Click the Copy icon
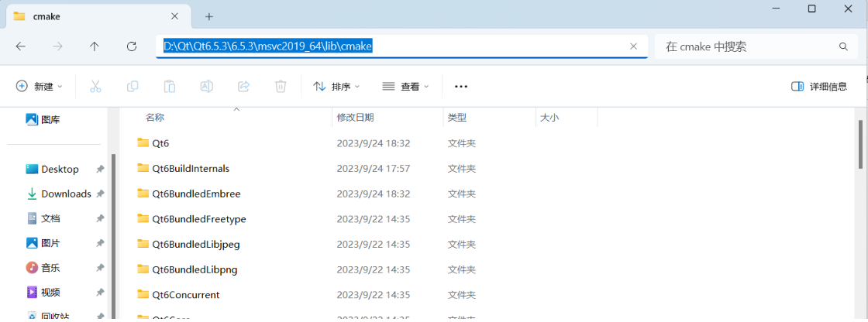 [x=133, y=87]
